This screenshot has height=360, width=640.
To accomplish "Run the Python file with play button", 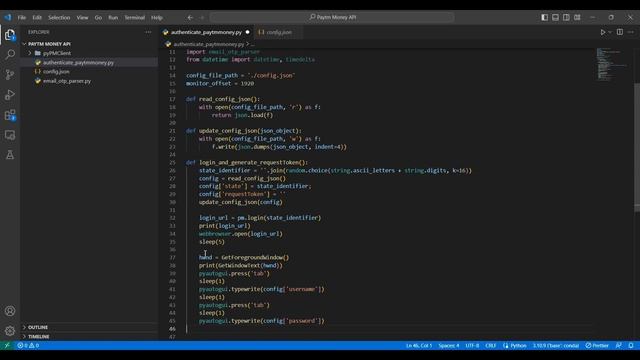I will [x=602, y=32].
